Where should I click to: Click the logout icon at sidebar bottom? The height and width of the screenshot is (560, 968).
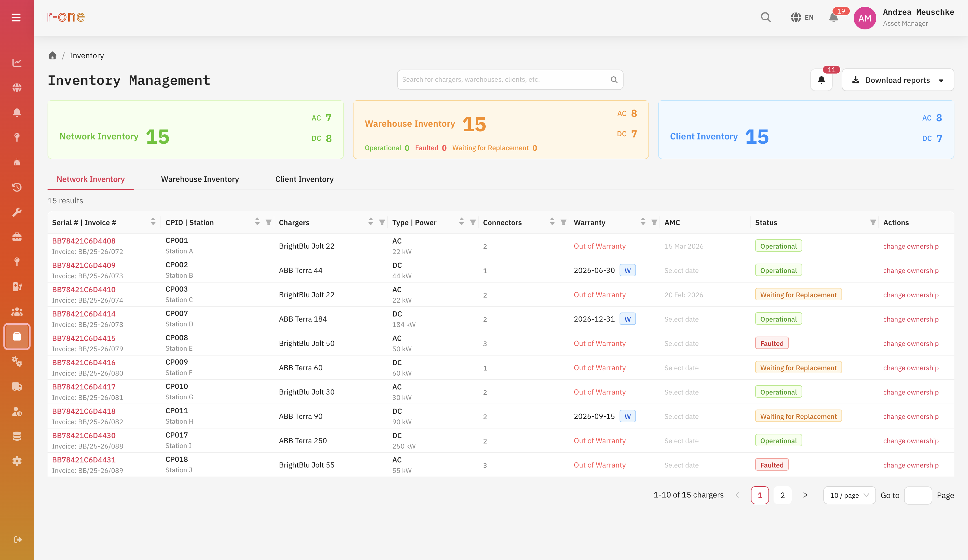pyautogui.click(x=18, y=540)
